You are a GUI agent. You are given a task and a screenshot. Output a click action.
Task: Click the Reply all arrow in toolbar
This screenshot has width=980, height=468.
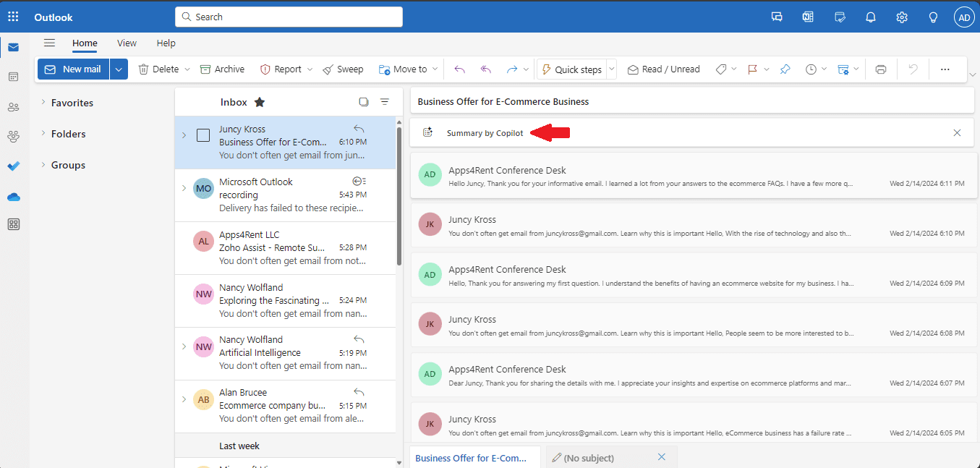point(486,69)
